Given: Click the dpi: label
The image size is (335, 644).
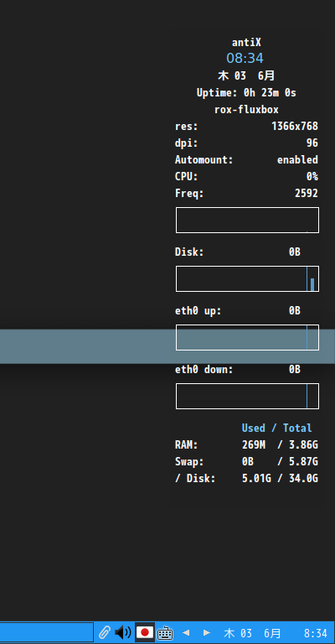Looking at the screenshot, I should coord(187,143).
